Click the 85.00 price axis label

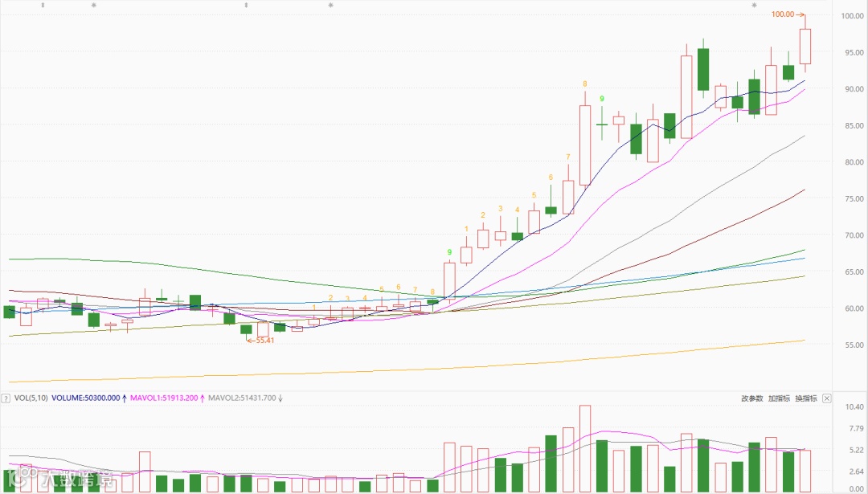853,125
